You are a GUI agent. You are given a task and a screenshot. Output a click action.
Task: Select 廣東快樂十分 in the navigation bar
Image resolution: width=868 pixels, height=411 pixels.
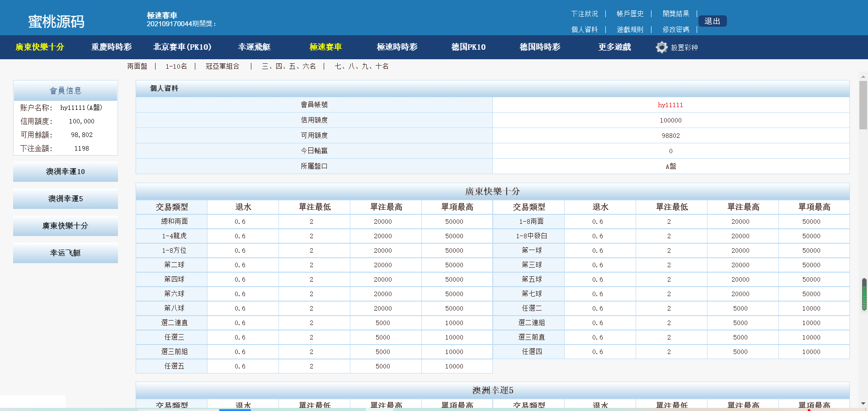pyautogui.click(x=40, y=47)
